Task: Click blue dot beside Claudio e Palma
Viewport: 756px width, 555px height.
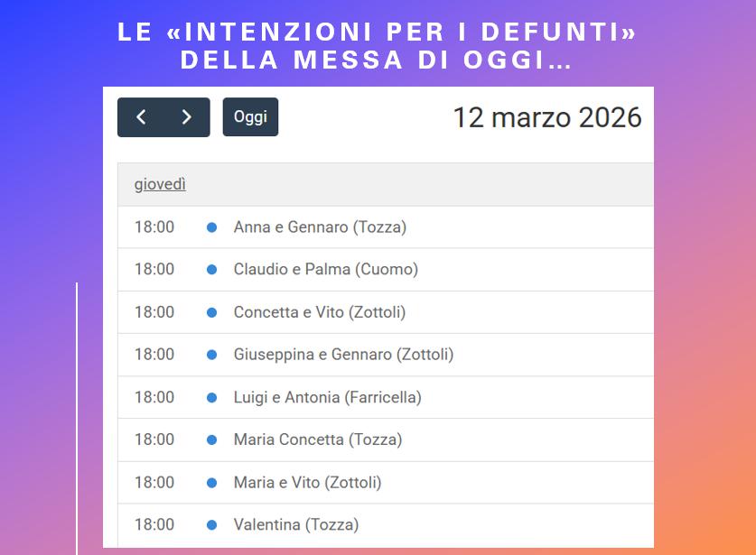Action: point(211,270)
